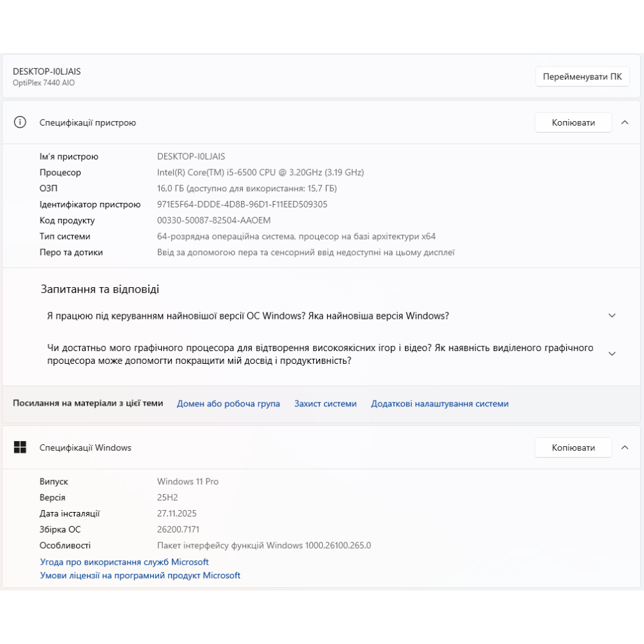
Task: Expand the graphics processor question chevron
Action: (612, 354)
